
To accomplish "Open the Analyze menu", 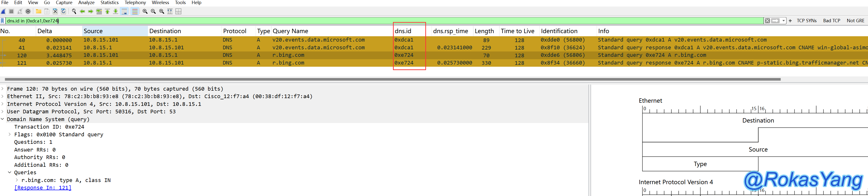I will click(x=86, y=3).
